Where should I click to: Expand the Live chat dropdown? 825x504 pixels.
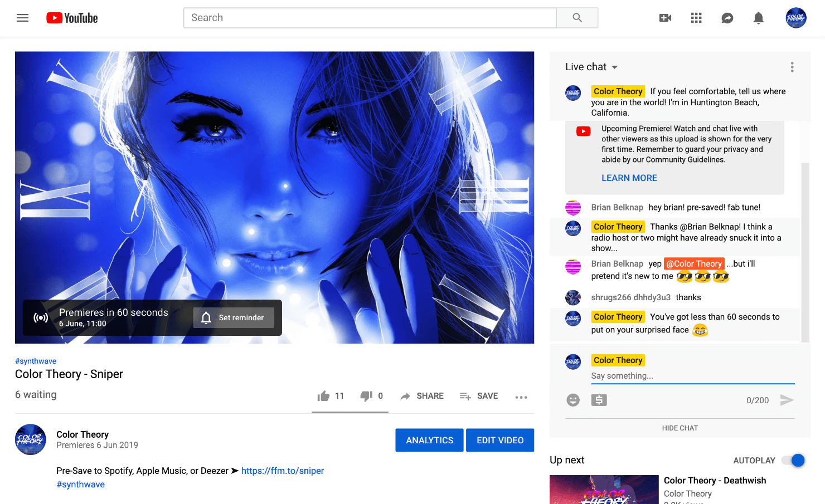pos(615,67)
